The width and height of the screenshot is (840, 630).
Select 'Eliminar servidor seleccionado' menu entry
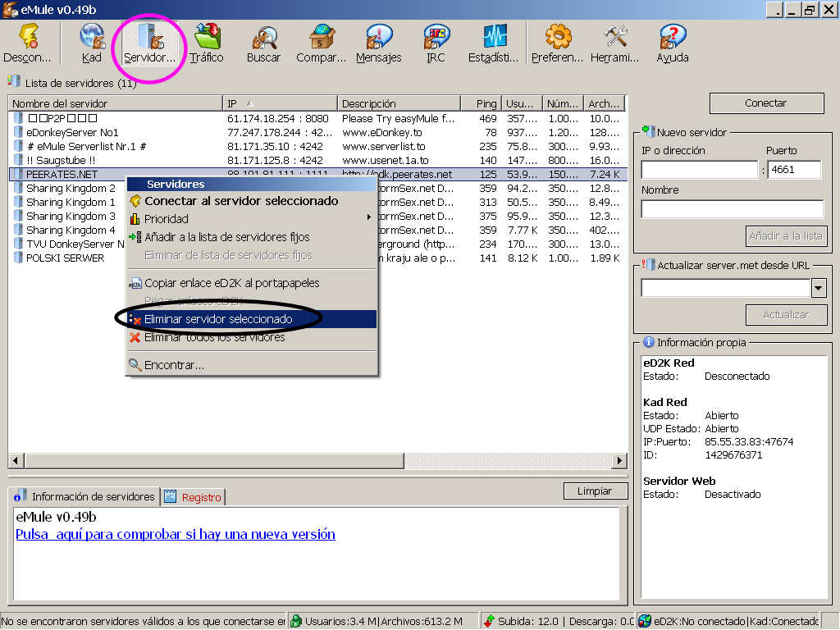218,319
